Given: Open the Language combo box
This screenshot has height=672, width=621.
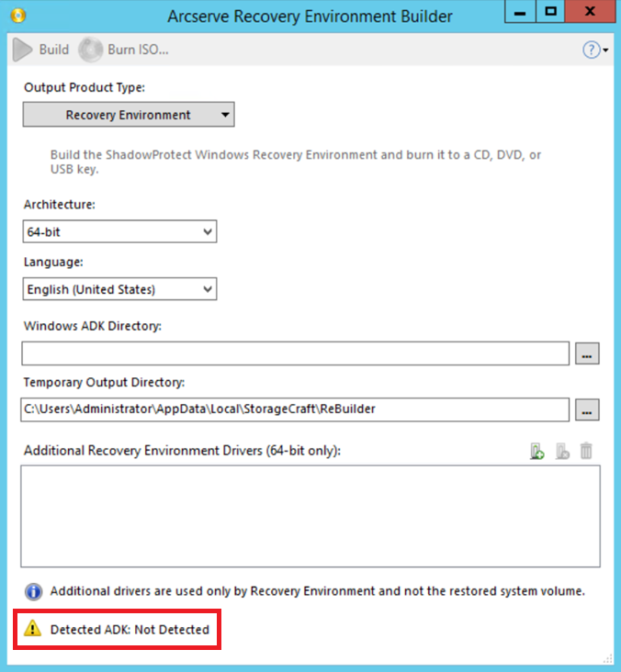Looking at the screenshot, I should point(119,289).
